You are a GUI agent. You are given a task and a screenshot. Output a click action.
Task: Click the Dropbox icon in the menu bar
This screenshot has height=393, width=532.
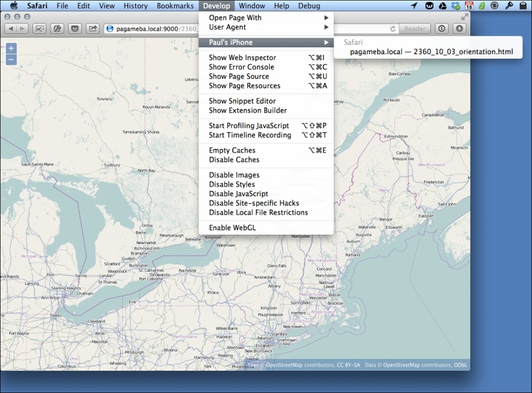[x=455, y=6]
